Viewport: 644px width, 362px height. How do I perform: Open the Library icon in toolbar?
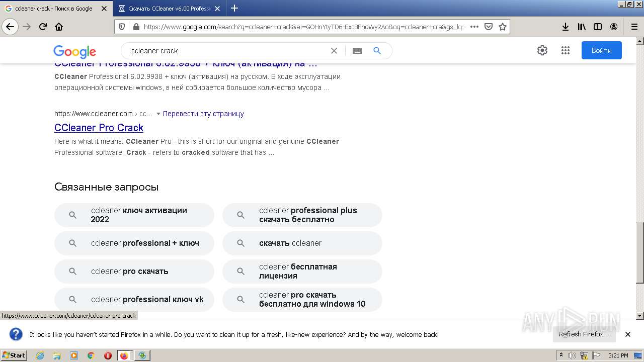point(582,27)
